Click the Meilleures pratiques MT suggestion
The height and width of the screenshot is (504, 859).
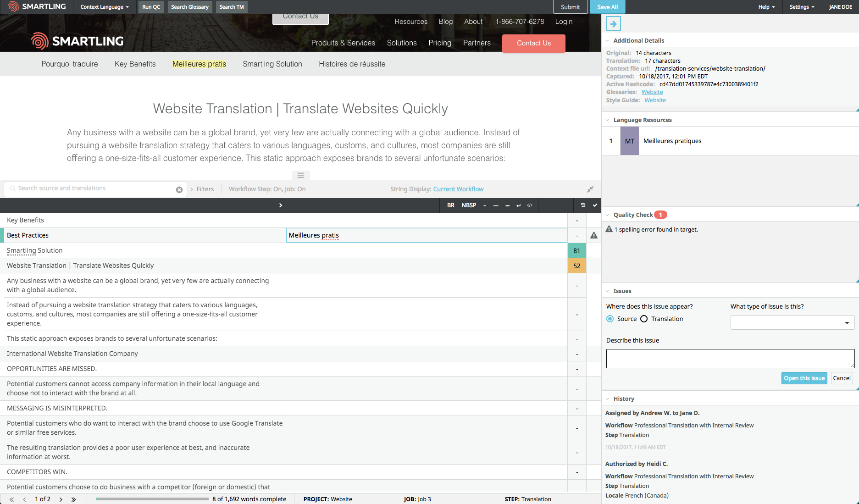(x=672, y=141)
